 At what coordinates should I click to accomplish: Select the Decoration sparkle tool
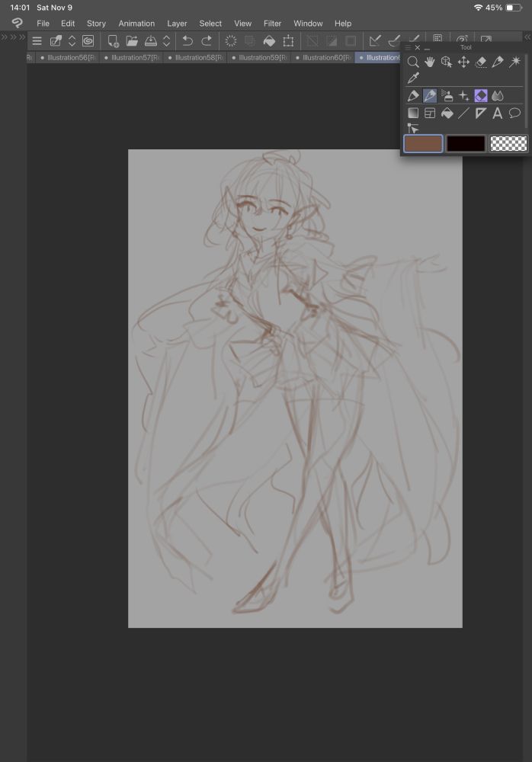(x=463, y=96)
